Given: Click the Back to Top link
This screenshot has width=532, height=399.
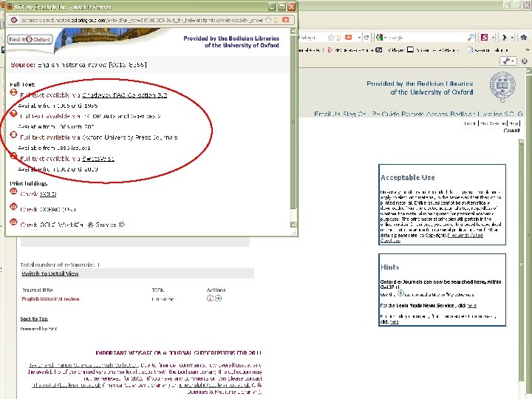Looking at the screenshot, I should click(34, 318).
